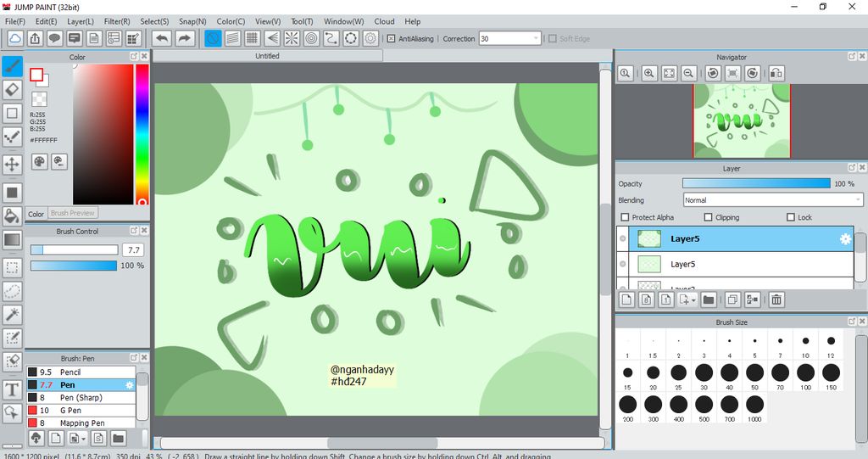This screenshot has width=868, height=459.
Task: Zoom out using Navigator magnifier minus
Action: click(x=688, y=73)
